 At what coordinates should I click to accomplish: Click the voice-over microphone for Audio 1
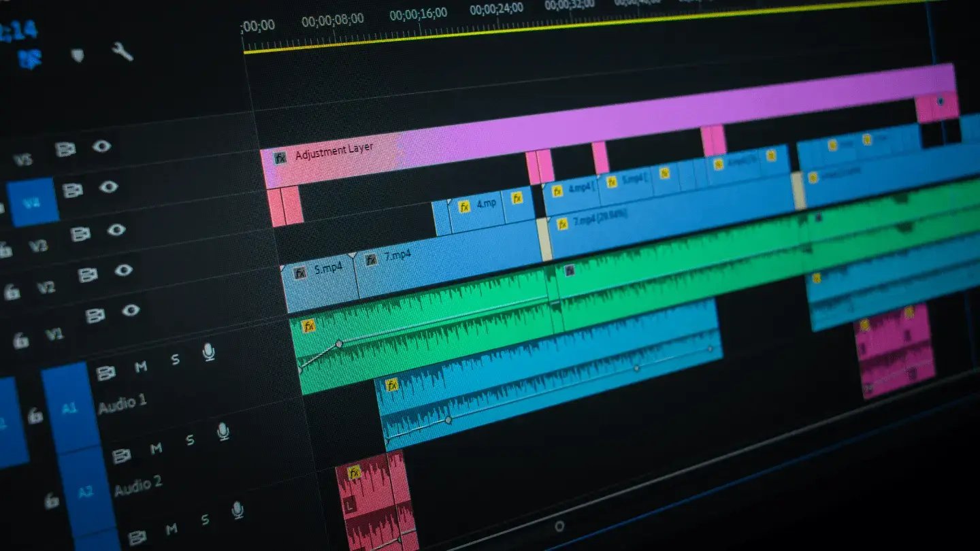tap(208, 352)
